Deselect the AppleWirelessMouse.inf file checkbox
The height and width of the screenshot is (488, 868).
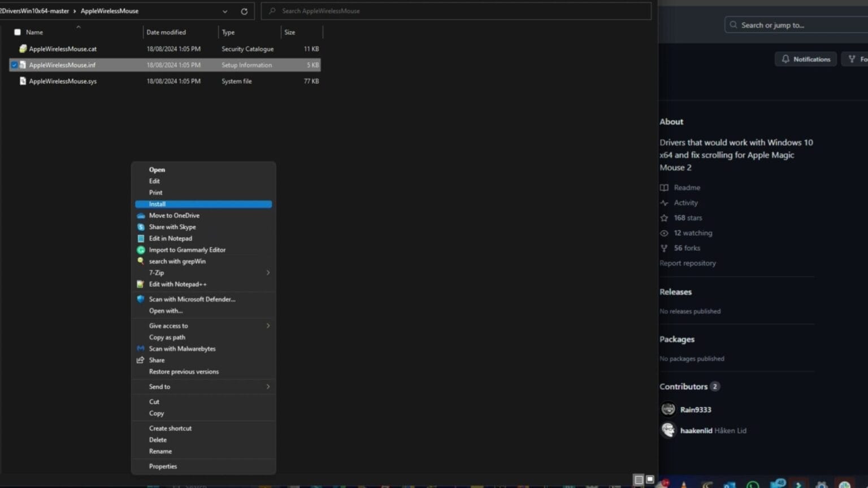pos(14,65)
